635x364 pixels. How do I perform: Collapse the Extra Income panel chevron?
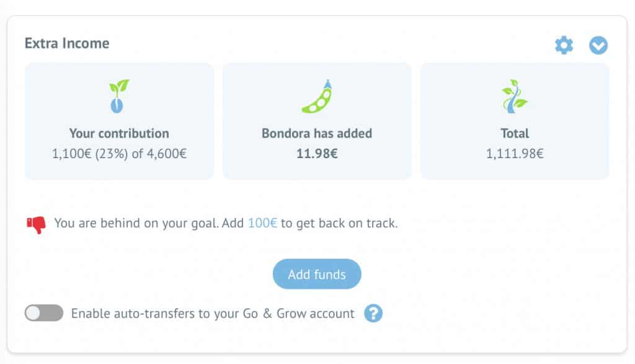point(598,45)
